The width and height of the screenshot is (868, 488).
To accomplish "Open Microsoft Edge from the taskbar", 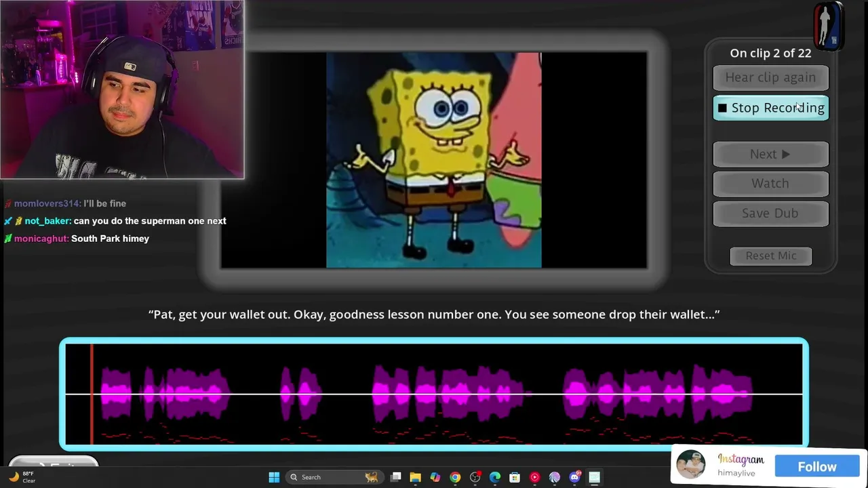I will coord(495,477).
